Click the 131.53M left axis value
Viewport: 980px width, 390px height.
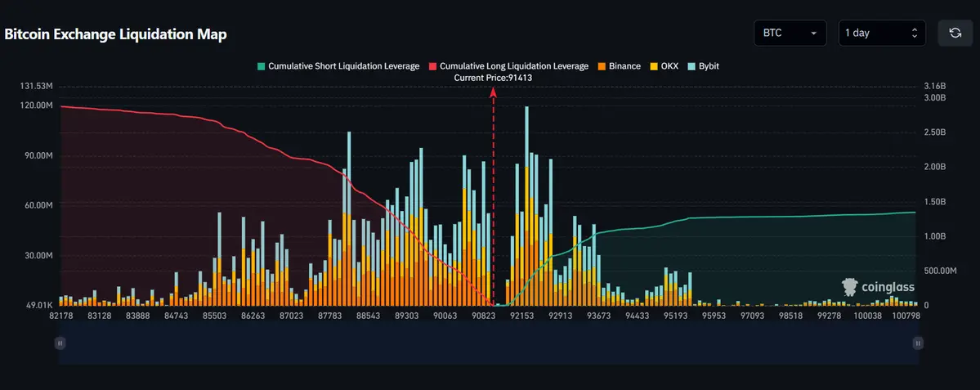(36, 86)
